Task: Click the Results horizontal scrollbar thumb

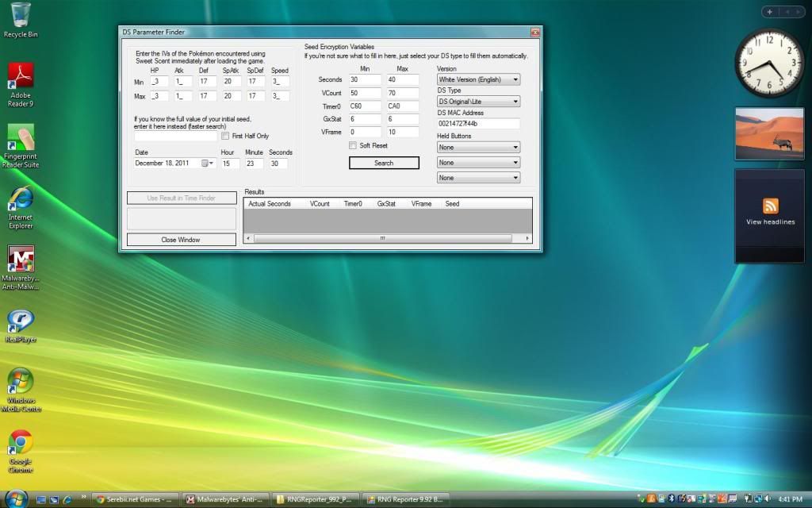Action: click(383, 238)
